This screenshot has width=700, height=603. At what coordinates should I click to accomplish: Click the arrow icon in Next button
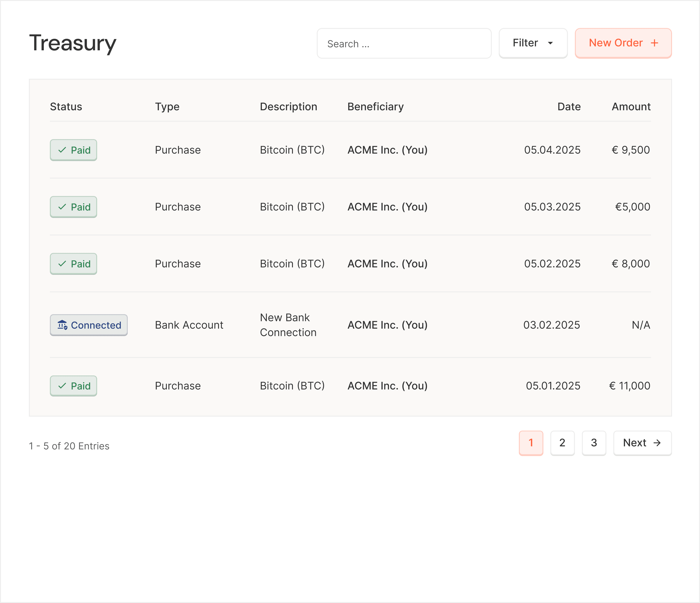pyautogui.click(x=657, y=443)
